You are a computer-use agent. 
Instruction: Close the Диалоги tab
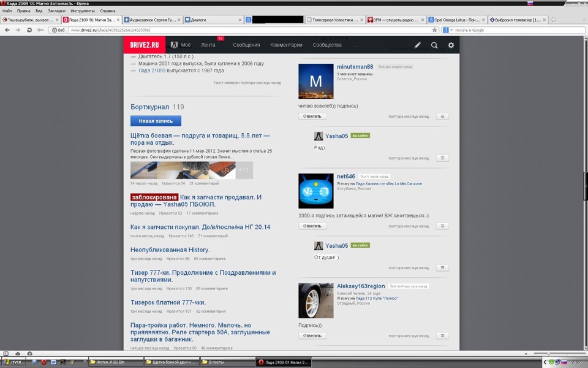[240, 20]
